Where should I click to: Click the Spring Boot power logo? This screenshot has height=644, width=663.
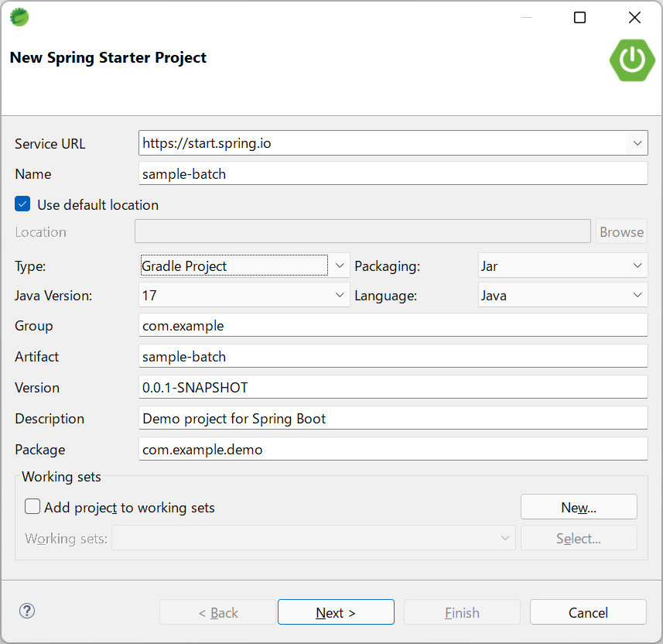click(x=632, y=60)
